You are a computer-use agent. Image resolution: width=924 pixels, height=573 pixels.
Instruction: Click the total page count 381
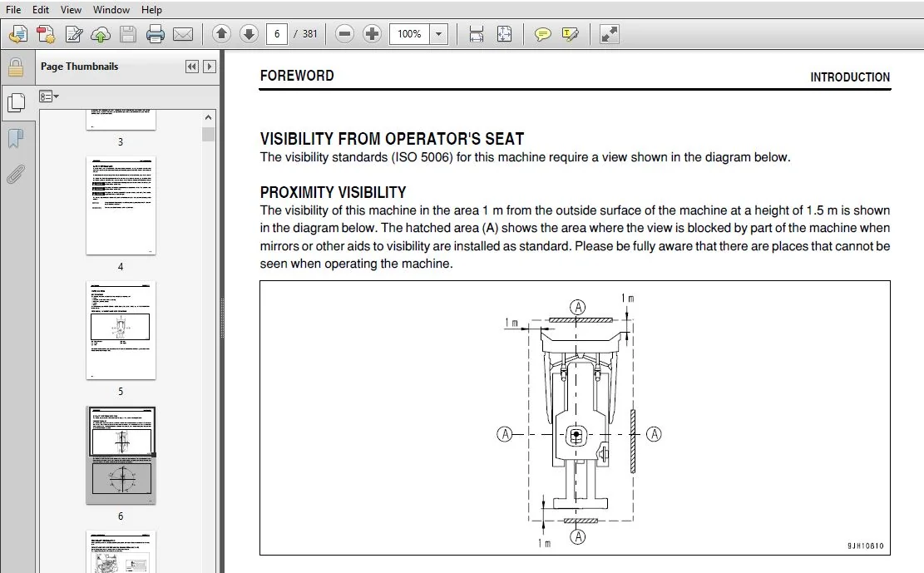(310, 33)
